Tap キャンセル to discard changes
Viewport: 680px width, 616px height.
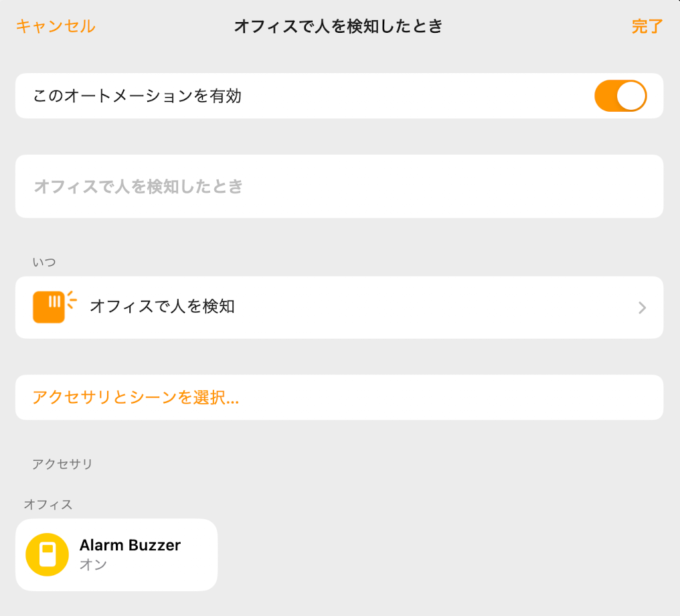(56, 26)
